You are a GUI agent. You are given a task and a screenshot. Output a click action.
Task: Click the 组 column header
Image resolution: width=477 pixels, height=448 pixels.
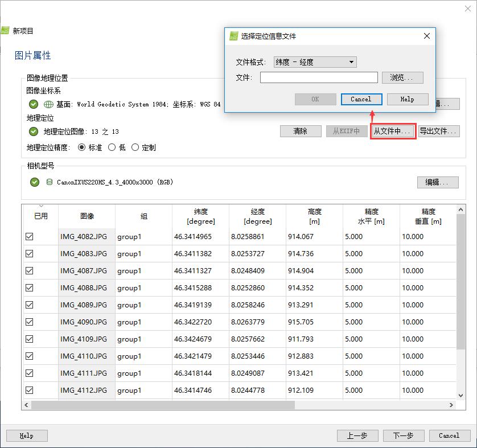tap(143, 216)
